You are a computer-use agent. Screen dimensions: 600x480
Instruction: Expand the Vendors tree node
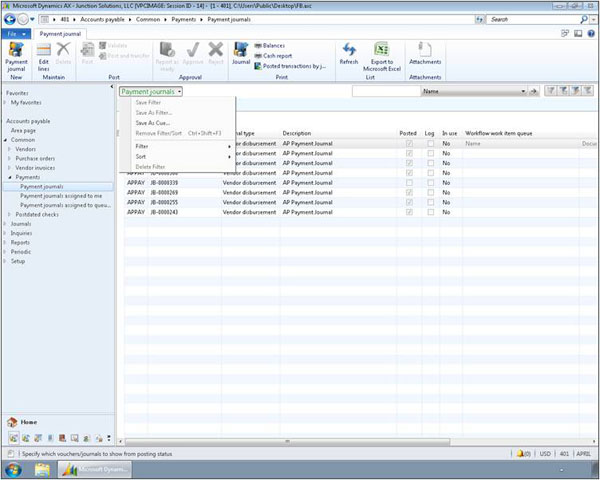pyautogui.click(x=10, y=149)
